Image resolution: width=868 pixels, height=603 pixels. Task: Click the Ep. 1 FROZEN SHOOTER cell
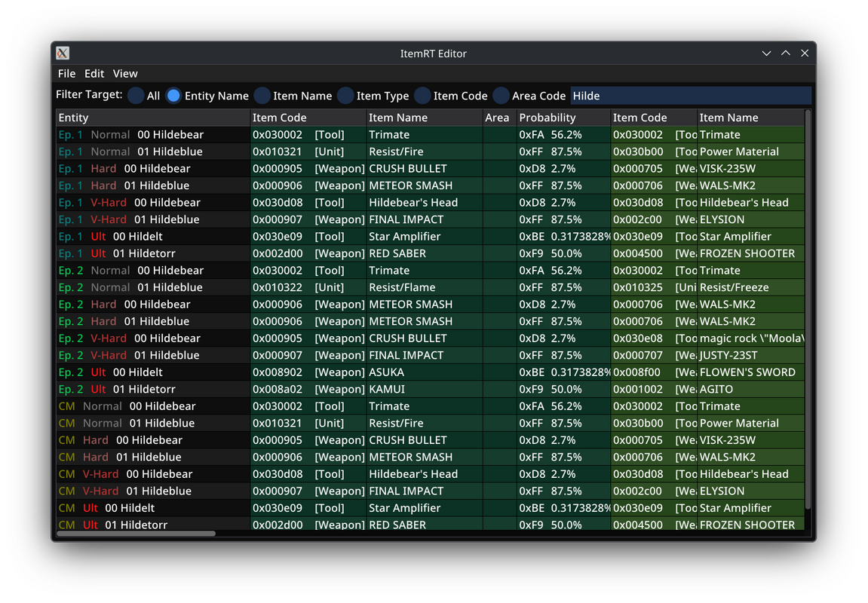[750, 253]
